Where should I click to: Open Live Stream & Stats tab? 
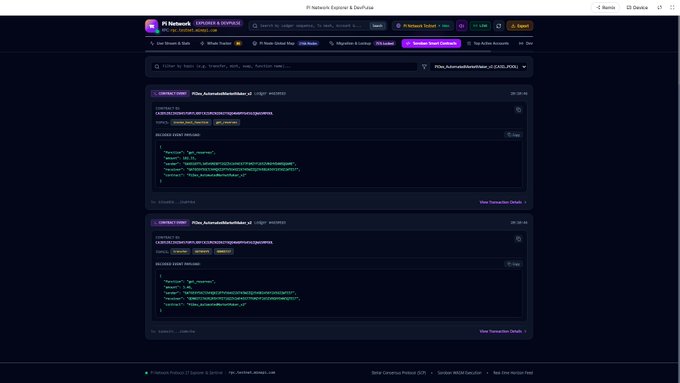(170, 43)
